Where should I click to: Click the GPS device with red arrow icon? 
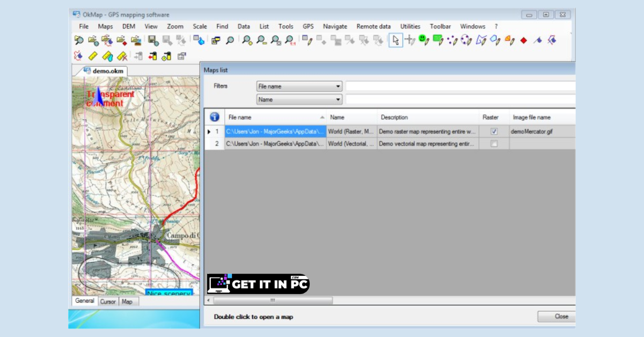pyautogui.click(x=152, y=55)
